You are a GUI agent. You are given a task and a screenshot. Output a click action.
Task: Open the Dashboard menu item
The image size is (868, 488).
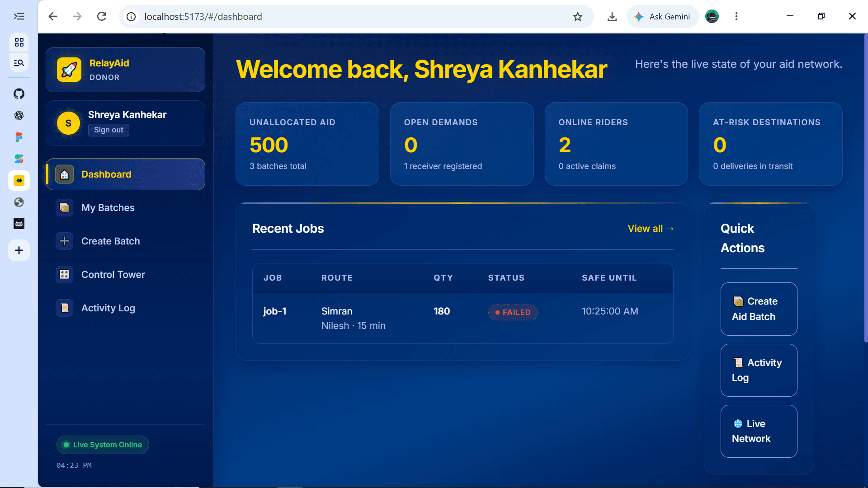tap(125, 174)
